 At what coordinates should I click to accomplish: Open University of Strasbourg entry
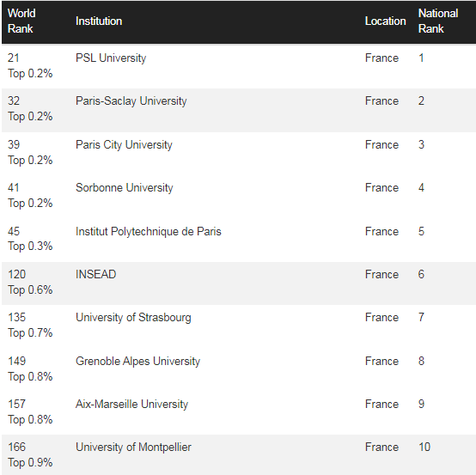(x=133, y=318)
